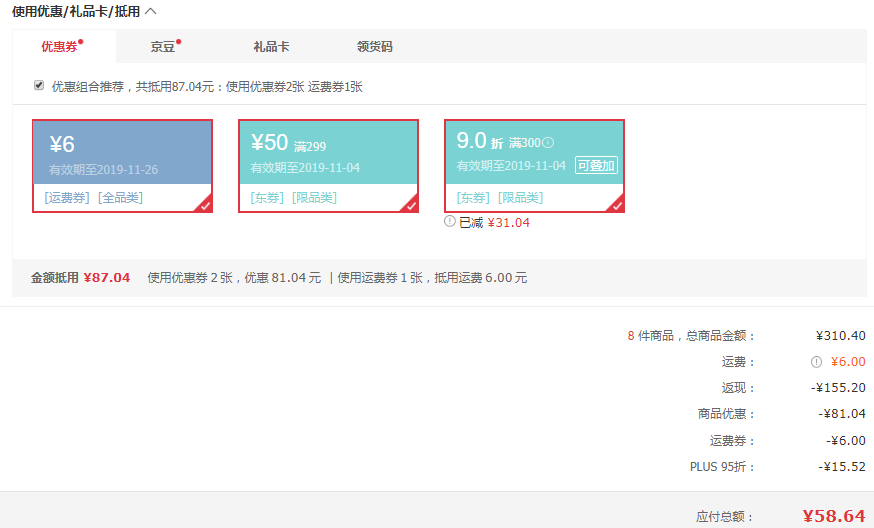Screen dimensions: 874x528
Task: Click the 金额抵用 ¥87.04 amount
Action: [x=106, y=278]
